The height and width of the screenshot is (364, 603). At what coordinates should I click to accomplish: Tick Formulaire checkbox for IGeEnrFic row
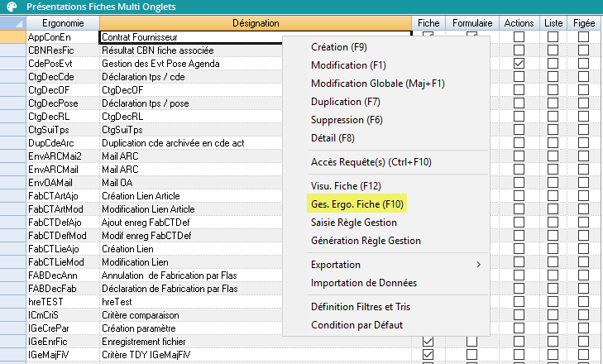point(471,342)
